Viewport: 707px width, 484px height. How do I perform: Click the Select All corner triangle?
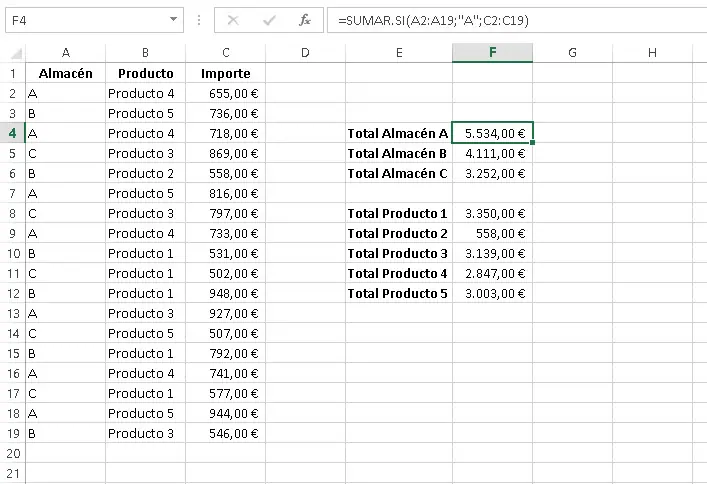point(13,53)
